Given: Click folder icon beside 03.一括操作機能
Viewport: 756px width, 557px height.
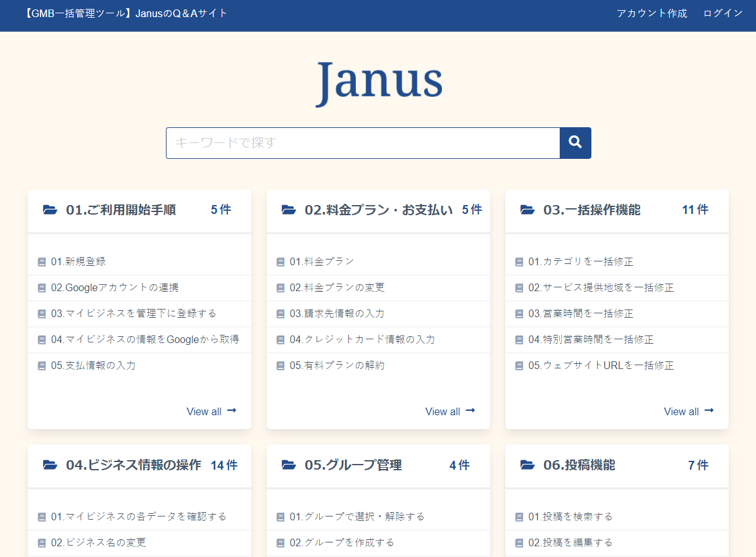Looking at the screenshot, I should (527, 210).
